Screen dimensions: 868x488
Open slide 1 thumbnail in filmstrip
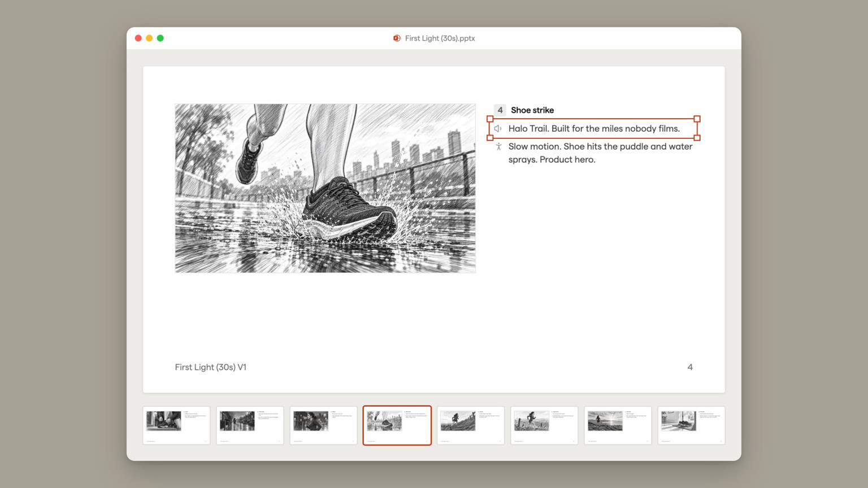coord(176,425)
